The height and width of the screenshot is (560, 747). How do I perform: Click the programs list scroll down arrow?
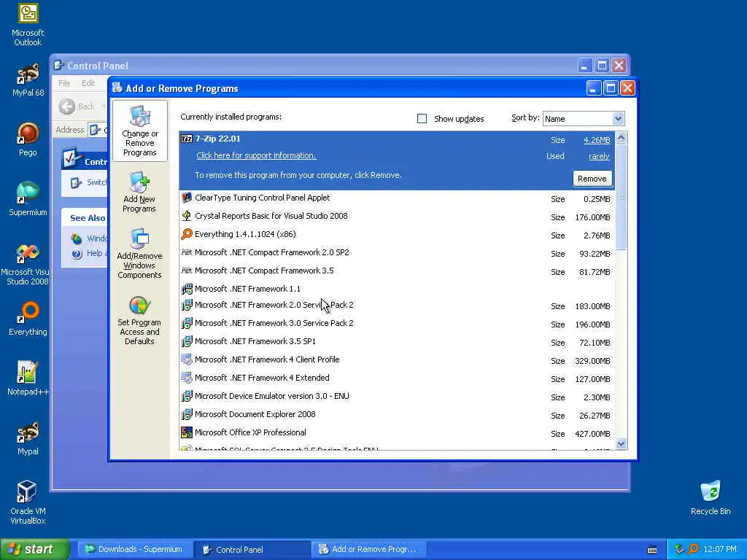click(x=622, y=444)
